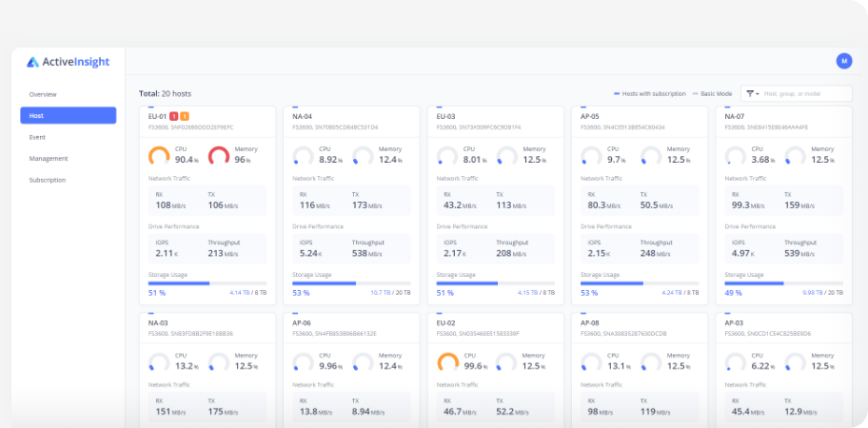This screenshot has height=428, width=868.
Task: Click the EU-02 orange CPU gauge
Action: 448,362
